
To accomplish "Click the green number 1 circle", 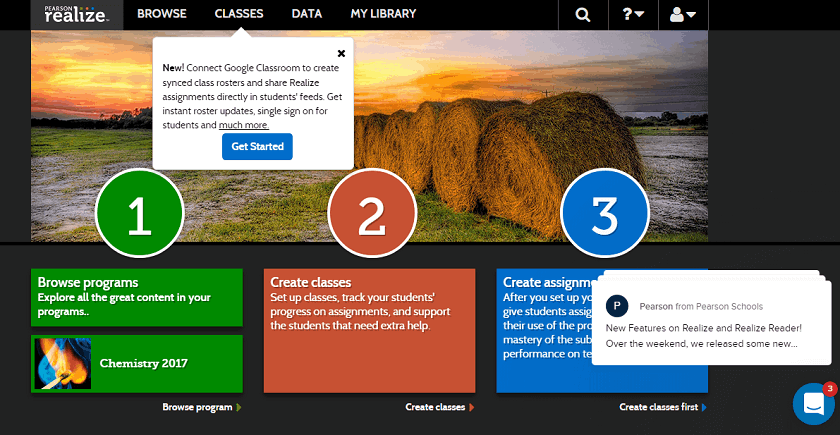I will coord(139,213).
